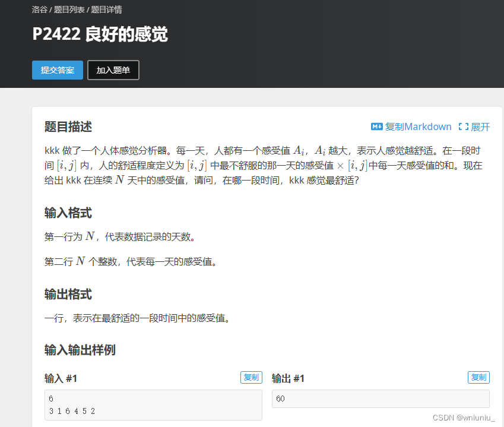Click the 输入 #1 label

61,378
